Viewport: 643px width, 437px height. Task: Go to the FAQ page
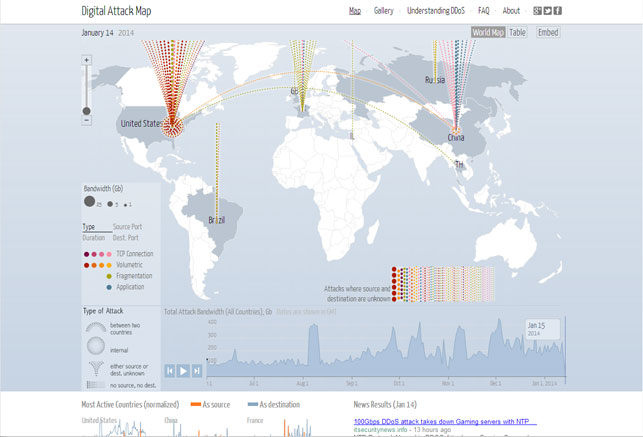coord(483,11)
